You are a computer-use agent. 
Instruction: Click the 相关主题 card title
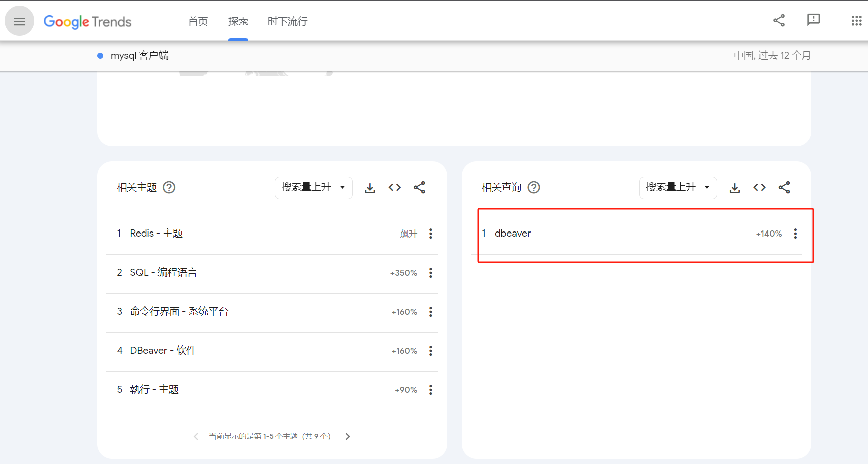pos(137,187)
